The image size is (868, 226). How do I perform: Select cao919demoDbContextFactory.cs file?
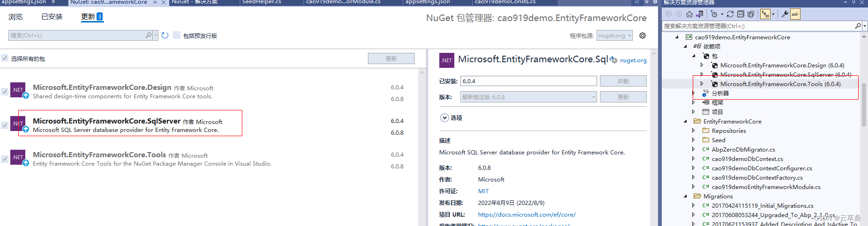pyautogui.click(x=757, y=177)
